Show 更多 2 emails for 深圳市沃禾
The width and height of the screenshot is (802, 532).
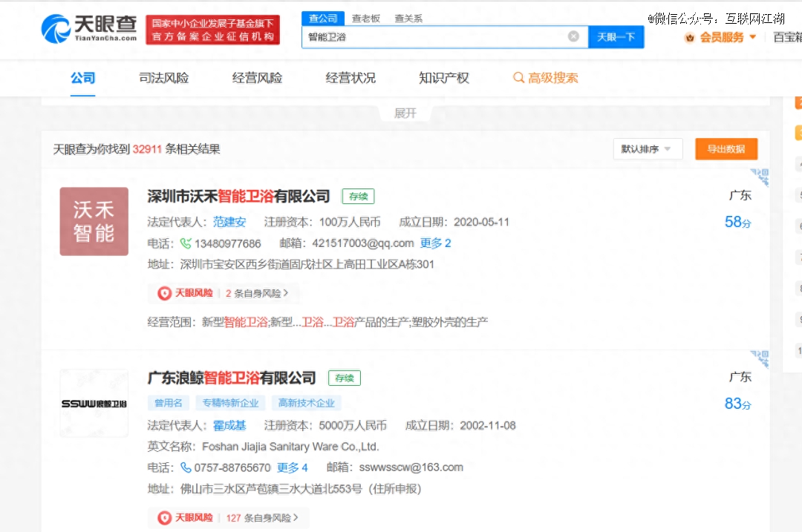(x=435, y=243)
